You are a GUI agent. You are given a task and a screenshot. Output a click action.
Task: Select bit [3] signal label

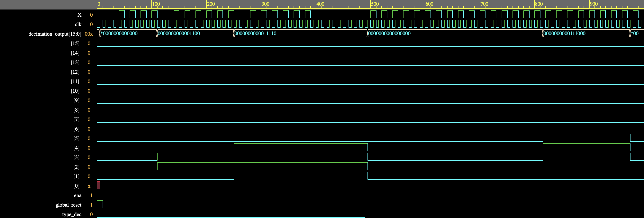[x=76, y=158]
